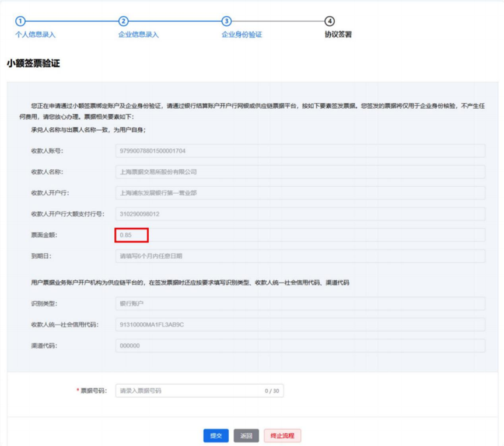Viewport: 504px width, 446px height.
Task: Click the 收款人账号 field
Action: tap(300, 151)
